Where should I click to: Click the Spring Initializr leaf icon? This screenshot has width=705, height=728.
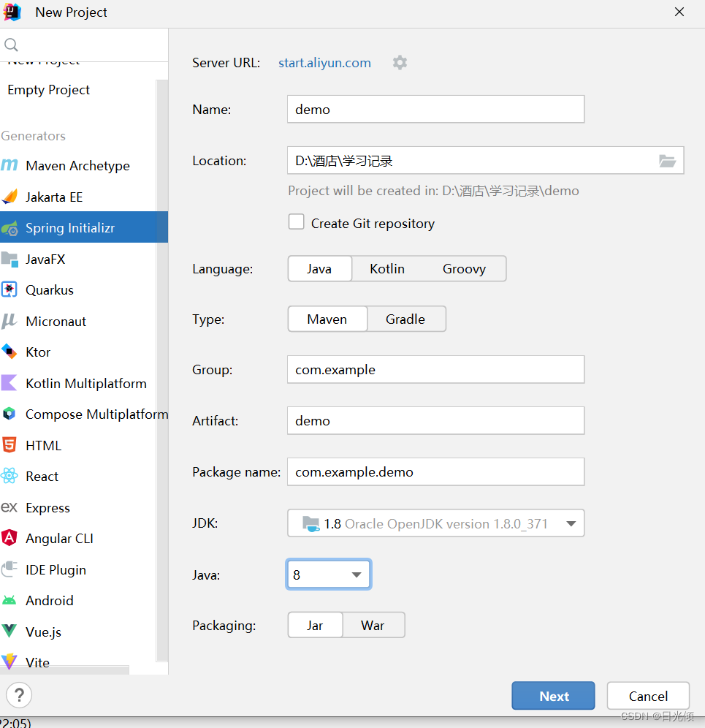(9, 228)
